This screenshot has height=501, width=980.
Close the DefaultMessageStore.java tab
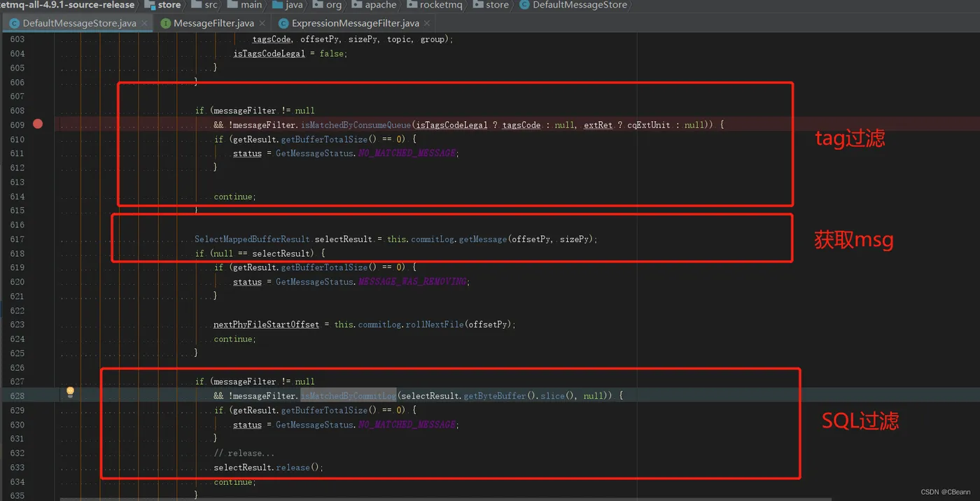click(145, 23)
